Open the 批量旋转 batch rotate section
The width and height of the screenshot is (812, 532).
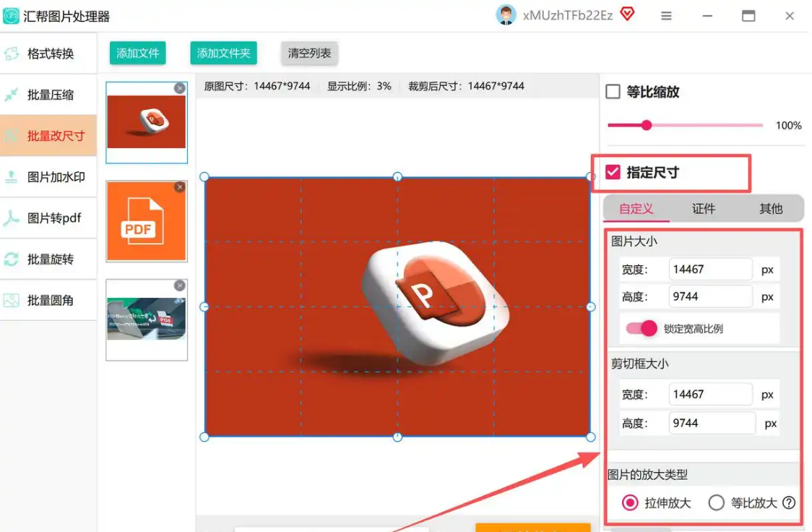click(48, 259)
